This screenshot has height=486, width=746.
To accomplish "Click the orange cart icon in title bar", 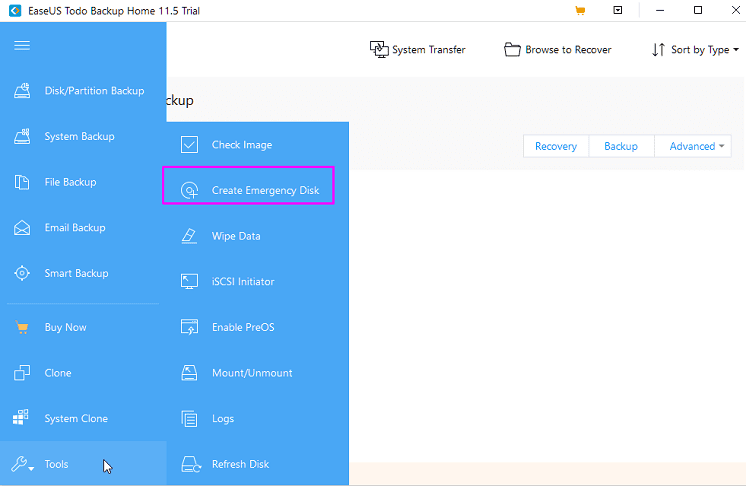I will point(580,10).
